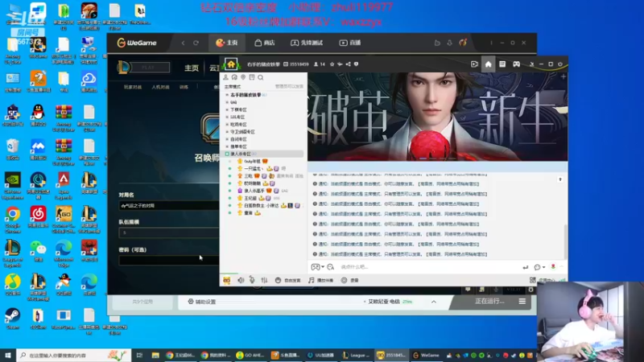Viewport: 644px width, 362px height.
Task: Open the music accompaniment note icon
Action: [x=311, y=280]
